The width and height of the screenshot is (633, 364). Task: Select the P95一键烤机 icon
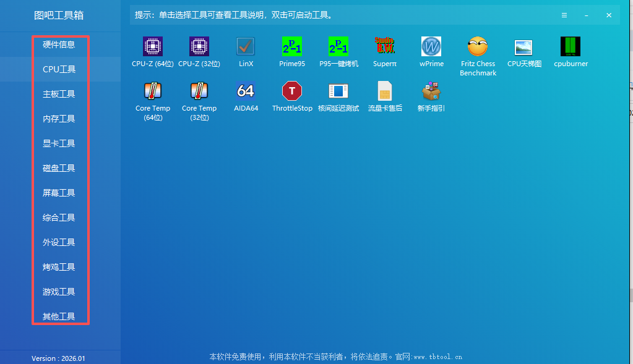click(x=338, y=47)
